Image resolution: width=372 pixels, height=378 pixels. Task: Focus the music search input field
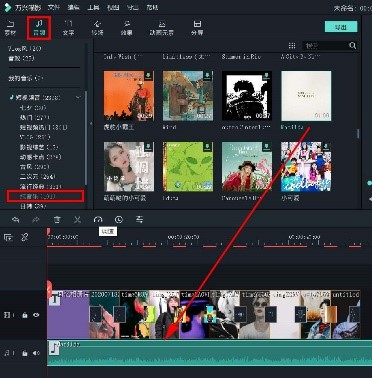pyautogui.click(x=324, y=45)
